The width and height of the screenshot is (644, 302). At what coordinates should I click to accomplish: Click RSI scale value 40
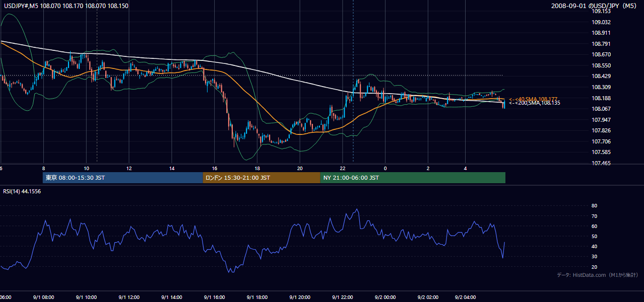594,246
